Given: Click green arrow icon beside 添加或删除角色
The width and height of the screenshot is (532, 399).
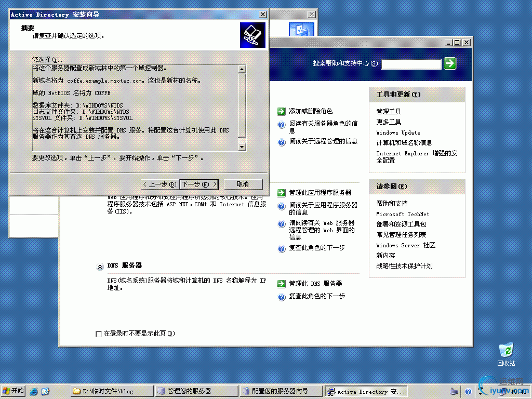Looking at the screenshot, I should (x=281, y=111).
